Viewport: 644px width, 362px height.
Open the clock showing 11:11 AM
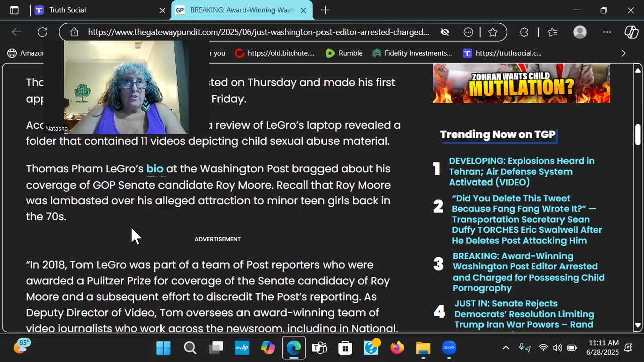(x=603, y=348)
